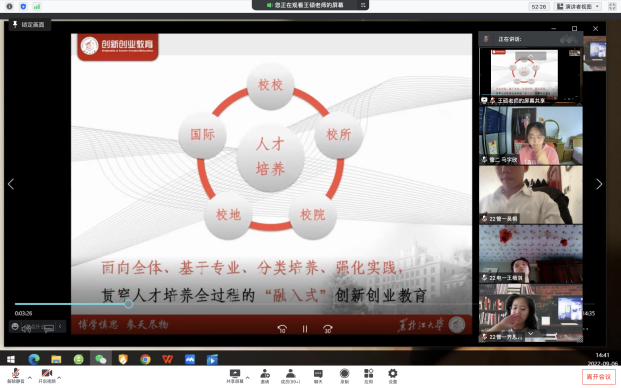The width and height of the screenshot is (621, 388).
Task: Expand microphone options arrow
Action: tap(30, 378)
